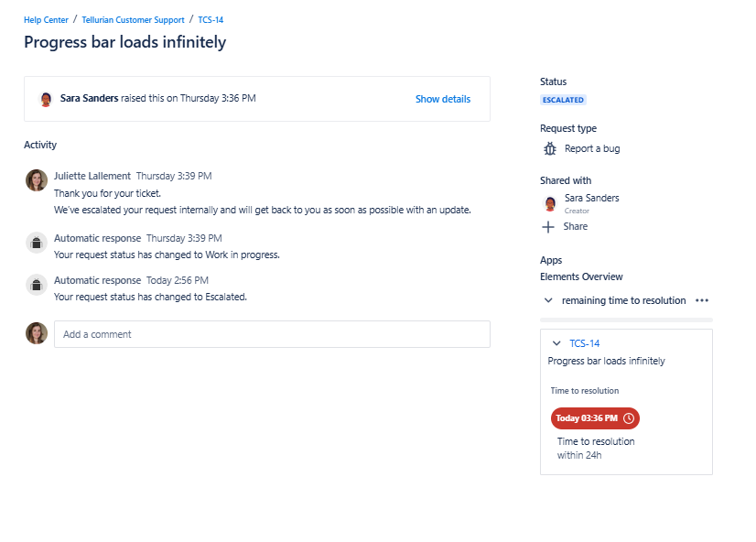756x542 pixels.
Task: Collapse the remaining time to resolution section
Action: pos(548,299)
